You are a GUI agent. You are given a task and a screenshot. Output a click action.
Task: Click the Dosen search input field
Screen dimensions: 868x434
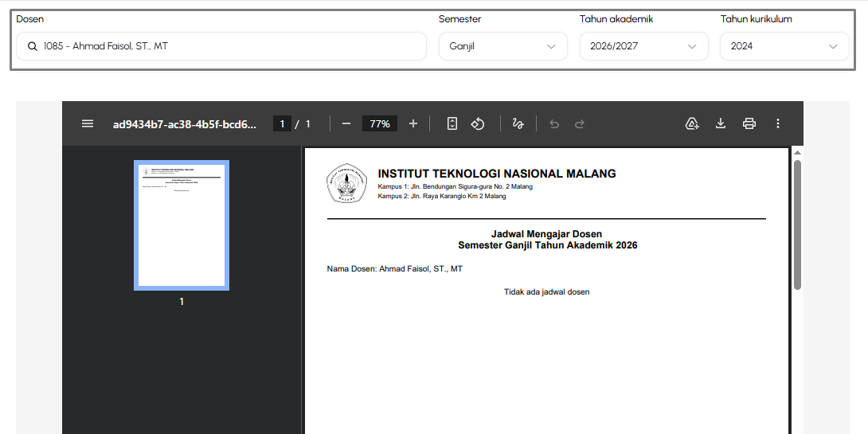tap(221, 46)
